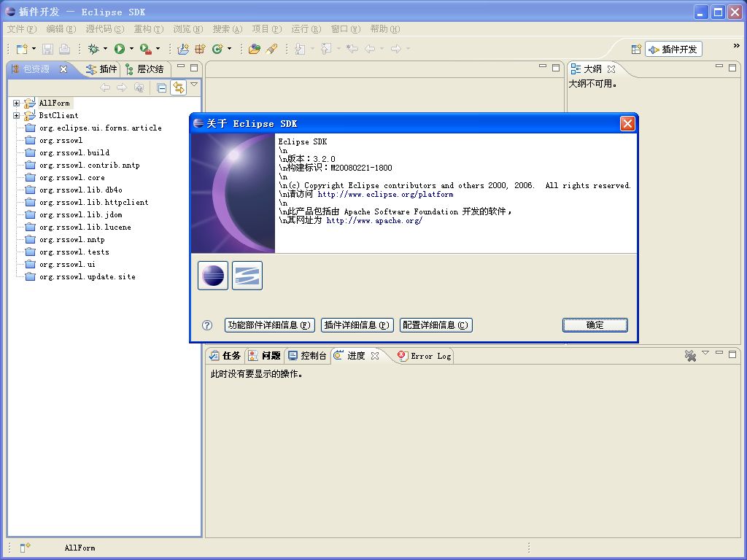This screenshot has height=560, width=747.
Task: Select the 插件开发 perspective button
Action: (x=673, y=49)
